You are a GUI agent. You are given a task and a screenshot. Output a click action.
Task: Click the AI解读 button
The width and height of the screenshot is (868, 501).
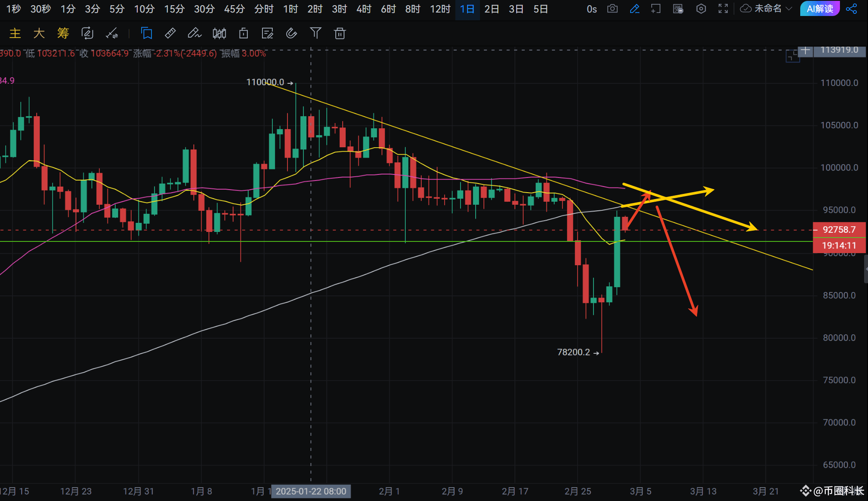coord(819,9)
